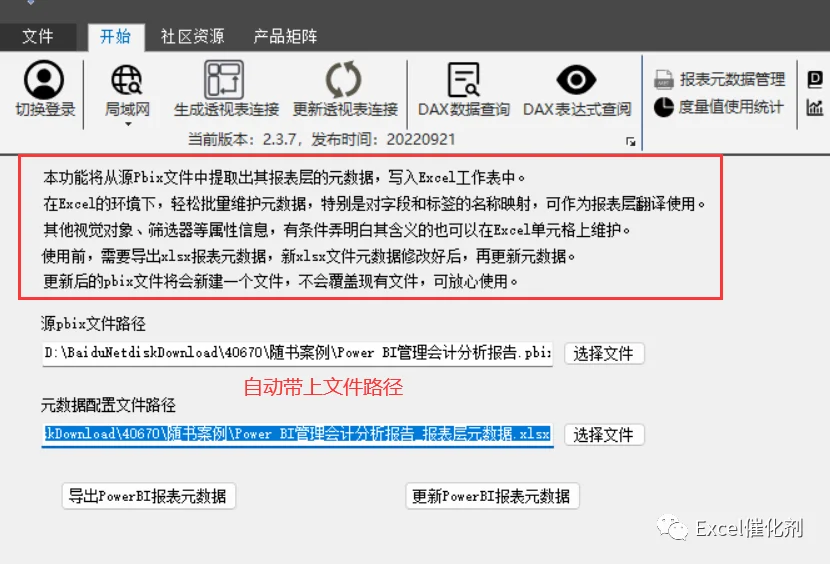Click 选择文件 for metadata config path
This screenshot has height=564, width=830.
click(604, 435)
